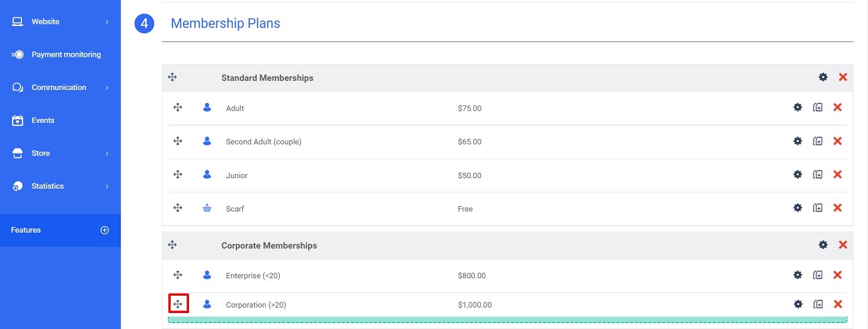Click the Corporation (>20) move handle
Image resolution: width=868 pixels, height=329 pixels.
(178, 304)
